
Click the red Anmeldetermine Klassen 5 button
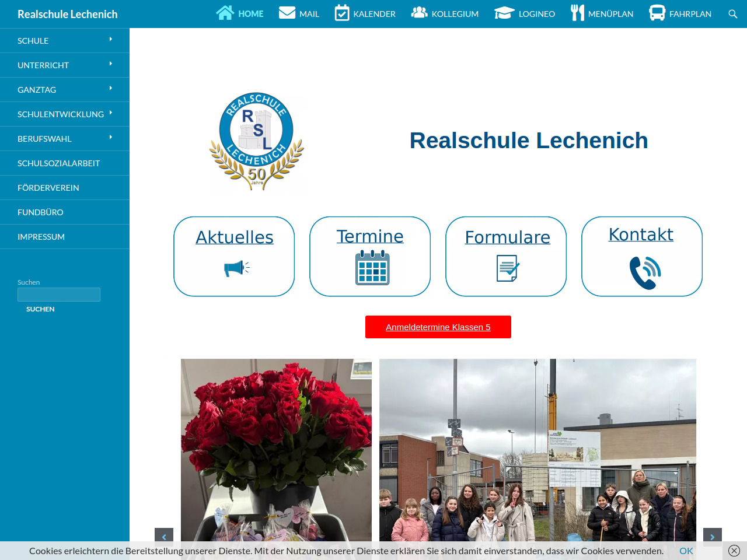pos(438,327)
